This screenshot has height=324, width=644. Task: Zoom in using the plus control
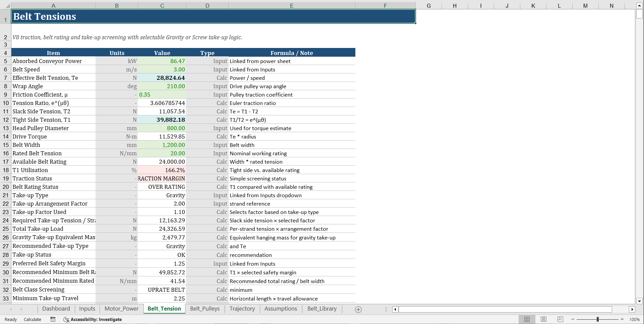coord(622,319)
